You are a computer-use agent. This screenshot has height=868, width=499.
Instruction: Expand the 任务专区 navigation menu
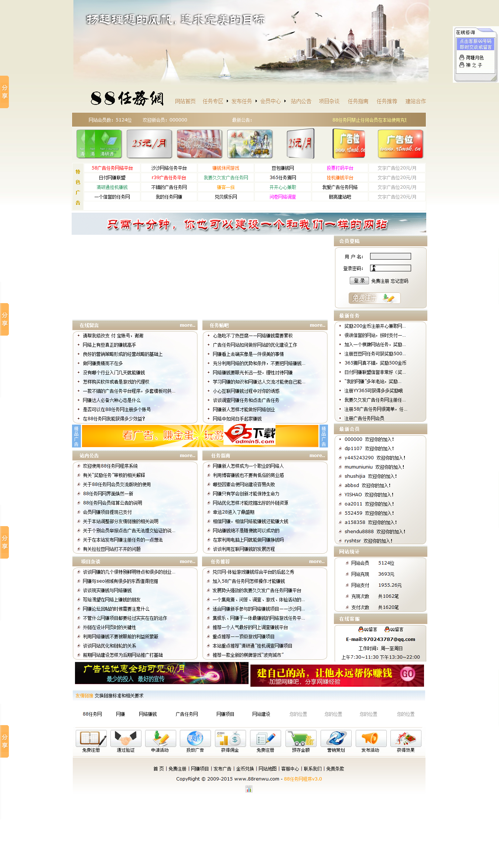pyautogui.click(x=213, y=101)
